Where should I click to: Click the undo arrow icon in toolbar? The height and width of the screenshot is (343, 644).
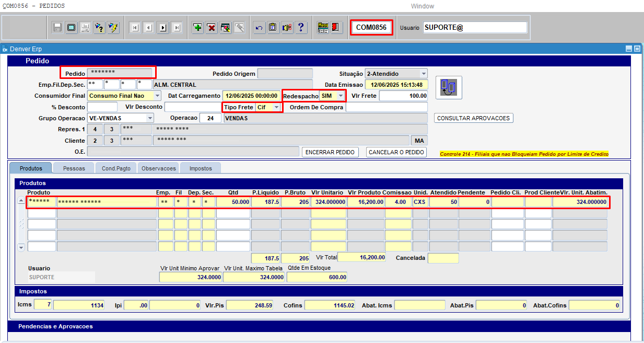coord(259,28)
